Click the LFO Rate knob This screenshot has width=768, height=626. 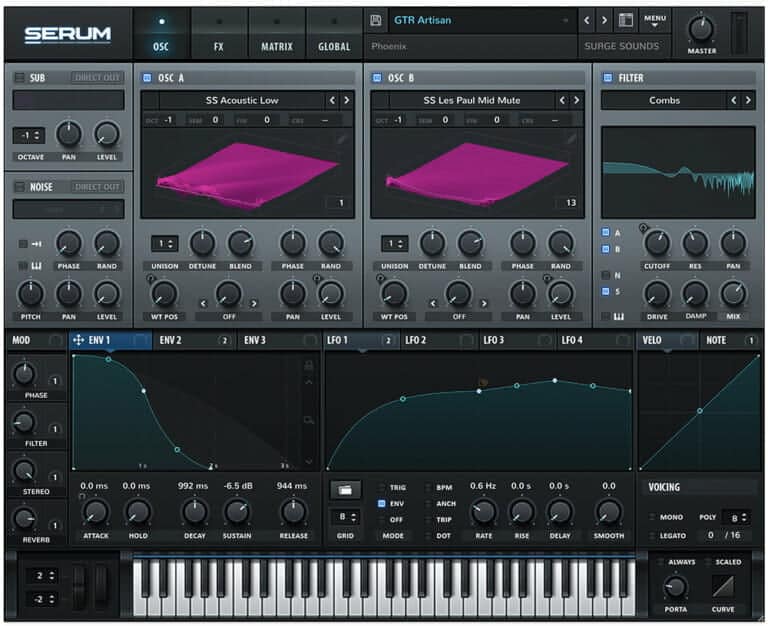483,512
